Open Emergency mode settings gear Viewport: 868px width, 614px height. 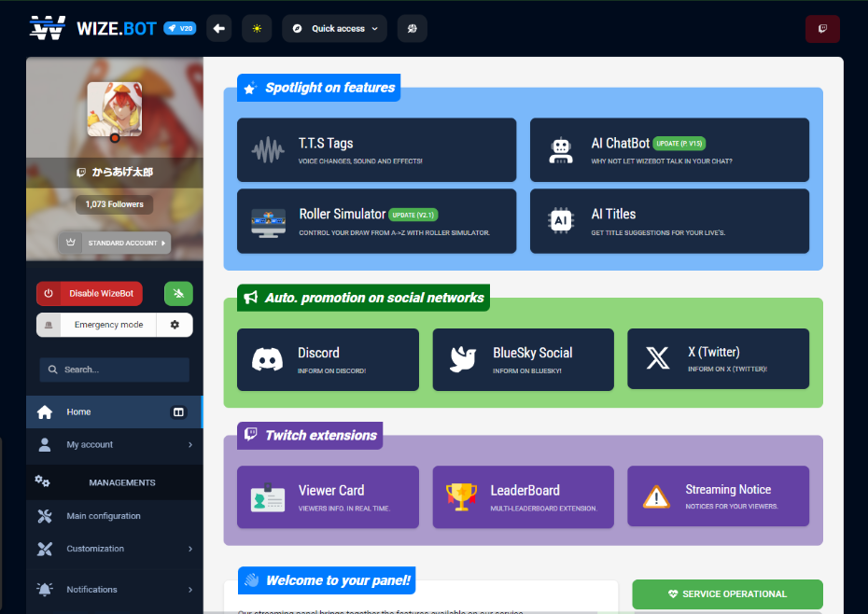(175, 325)
